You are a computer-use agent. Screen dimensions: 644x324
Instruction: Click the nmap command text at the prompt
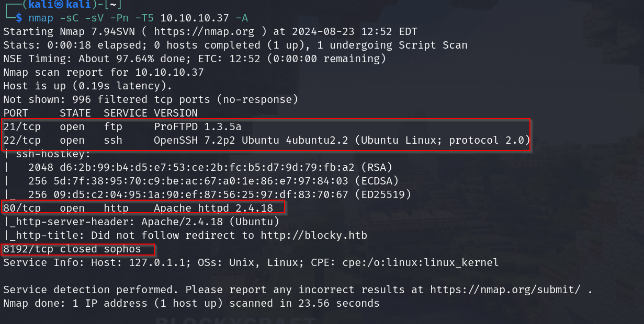tap(138, 18)
